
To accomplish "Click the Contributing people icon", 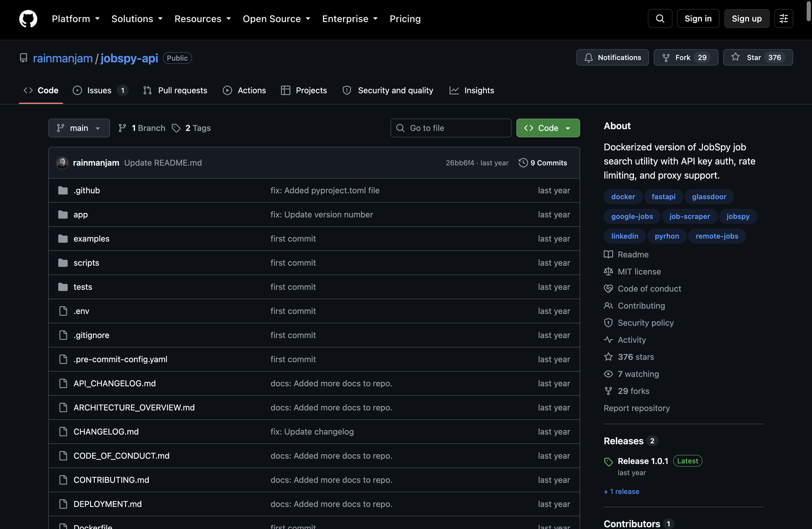I will tap(608, 306).
